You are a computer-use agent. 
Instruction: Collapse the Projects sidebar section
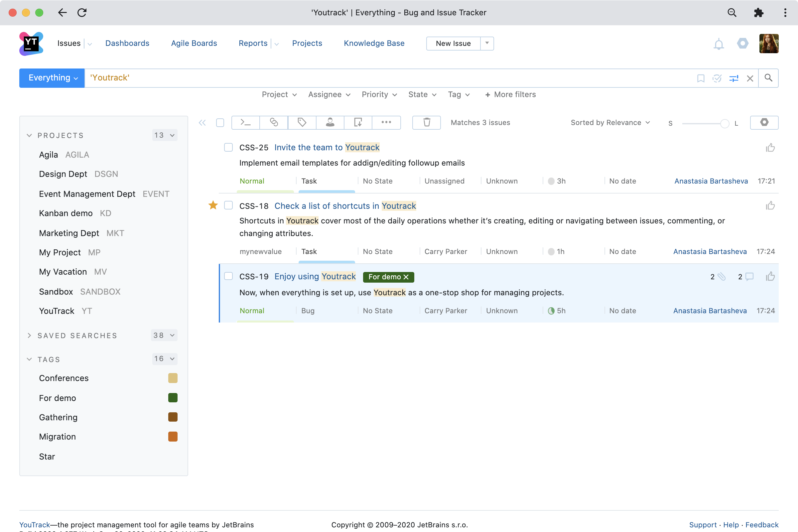pyautogui.click(x=30, y=135)
